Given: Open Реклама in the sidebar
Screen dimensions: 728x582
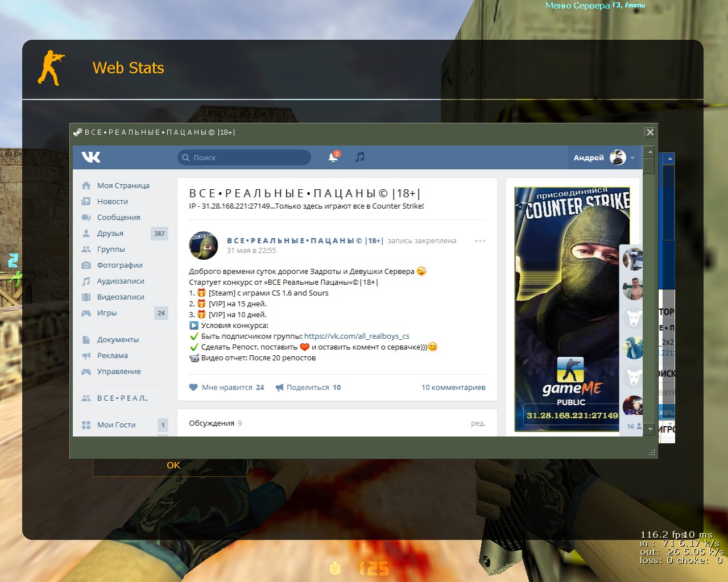Looking at the screenshot, I should click(113, 355).
